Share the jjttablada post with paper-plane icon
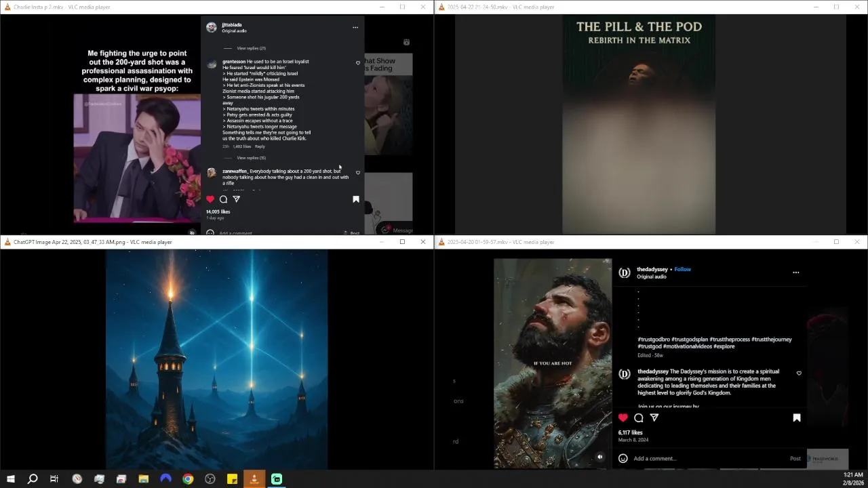The height and width of the screenshot is (488, 868). [237, 199]
